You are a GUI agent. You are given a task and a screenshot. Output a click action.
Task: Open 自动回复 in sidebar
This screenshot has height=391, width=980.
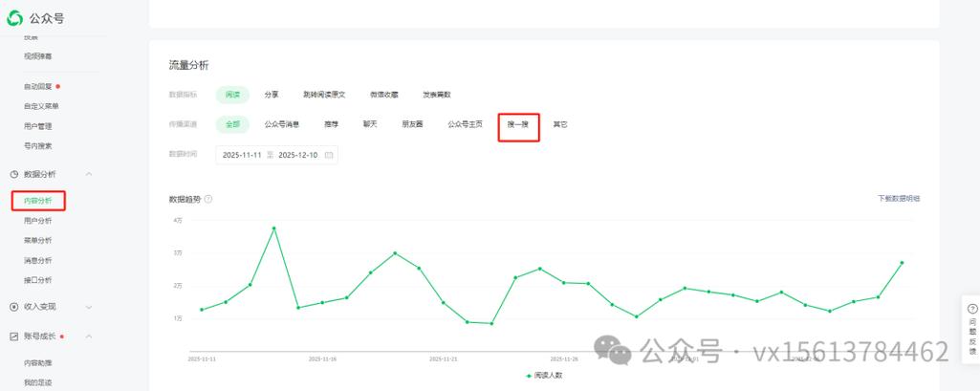click(x=38, y=86)
